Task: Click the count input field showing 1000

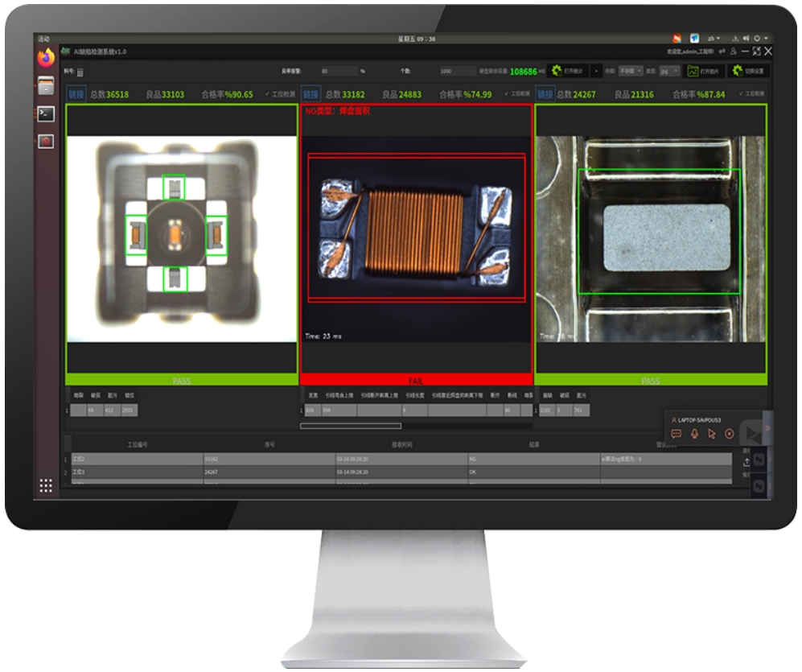Action: coord(457,71)
